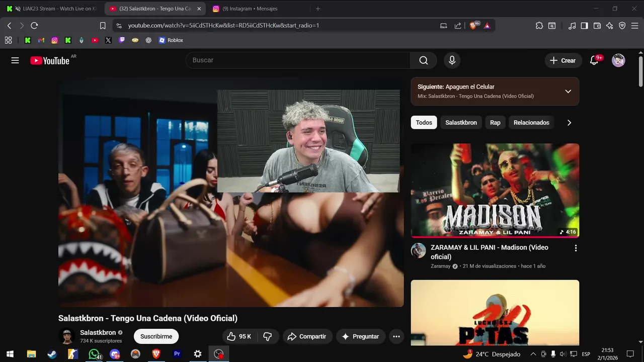Close the Salastkbron YouTube tab
Viewport: 644px width, 362px height.
pos(199,9)
